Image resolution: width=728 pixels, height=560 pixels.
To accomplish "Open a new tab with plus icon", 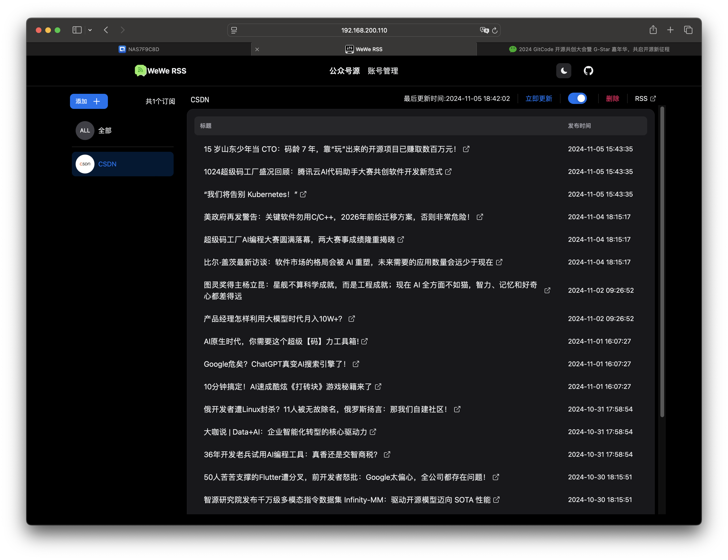I will pyautogui.click(x=670, y=30).
